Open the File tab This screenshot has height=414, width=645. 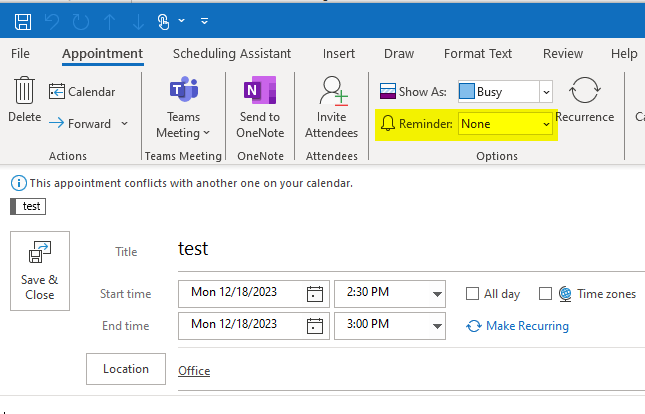click(x=20, y=53)
